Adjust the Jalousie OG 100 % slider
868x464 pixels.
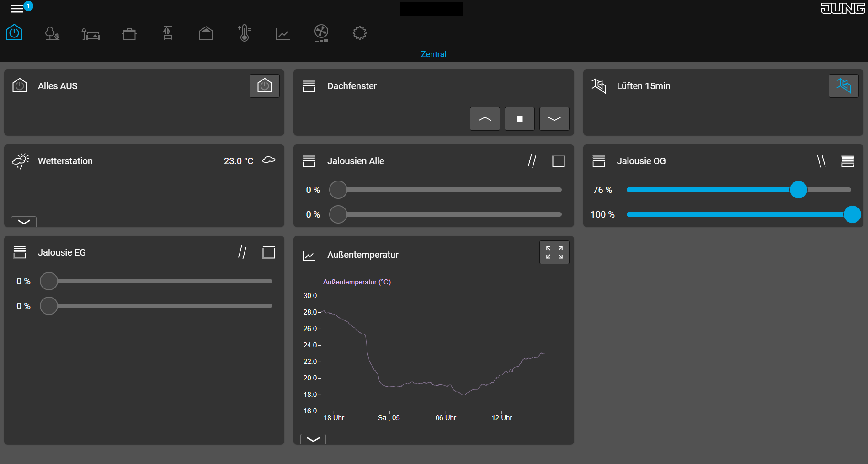pyautogui.click(x=744, y=214)
